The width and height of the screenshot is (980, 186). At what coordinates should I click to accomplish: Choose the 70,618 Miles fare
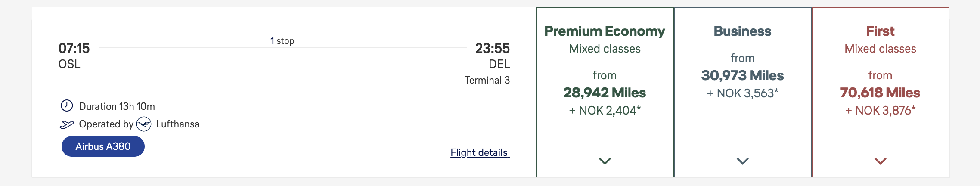[x=880, y=93]
